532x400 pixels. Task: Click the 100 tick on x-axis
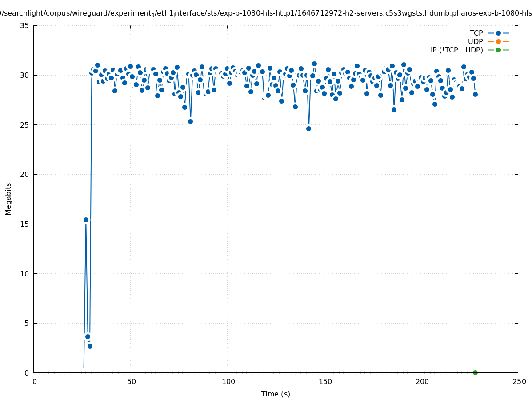[228, 381]
